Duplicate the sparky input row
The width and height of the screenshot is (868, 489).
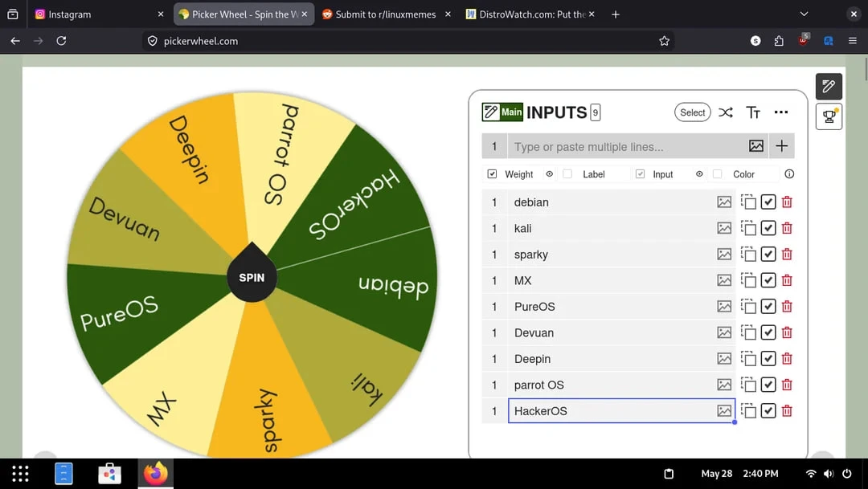[x=748, y=255]
